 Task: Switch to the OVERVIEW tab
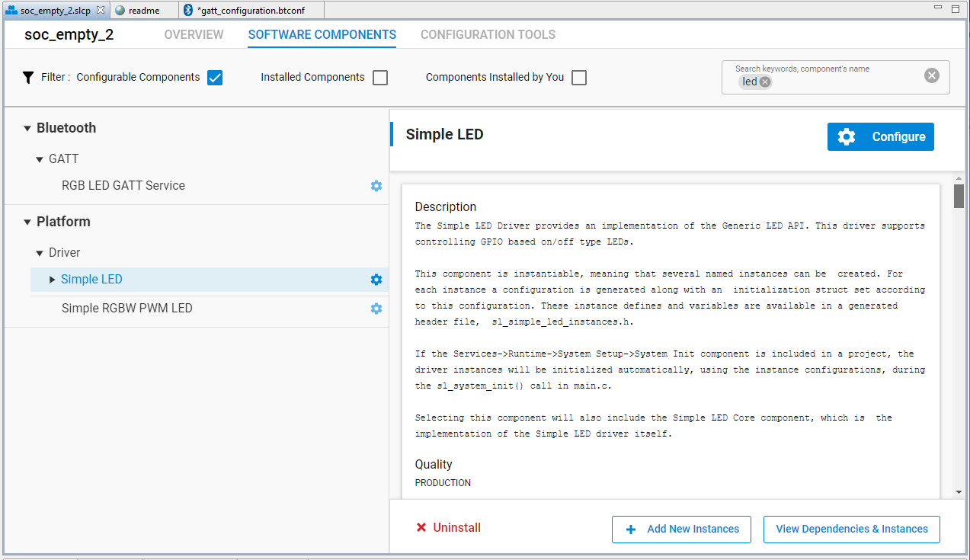coord(194,35)
